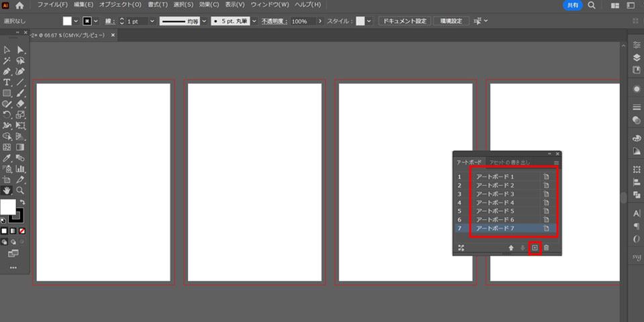Image resolution: width=644 pixels, height=322 pixels.
Task: Swap fill and stroke colors arrow
Action: click(22, 202)
